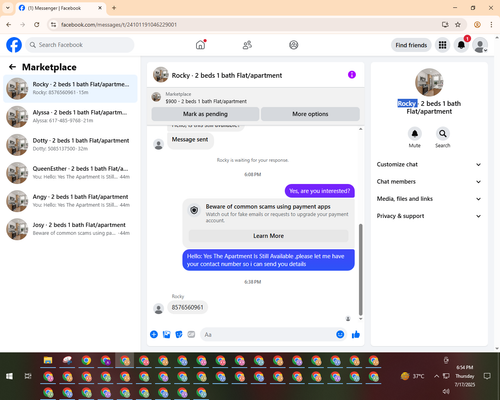500x400 pixels.
Task: Open the account profile menu
Action: point(480,45)
